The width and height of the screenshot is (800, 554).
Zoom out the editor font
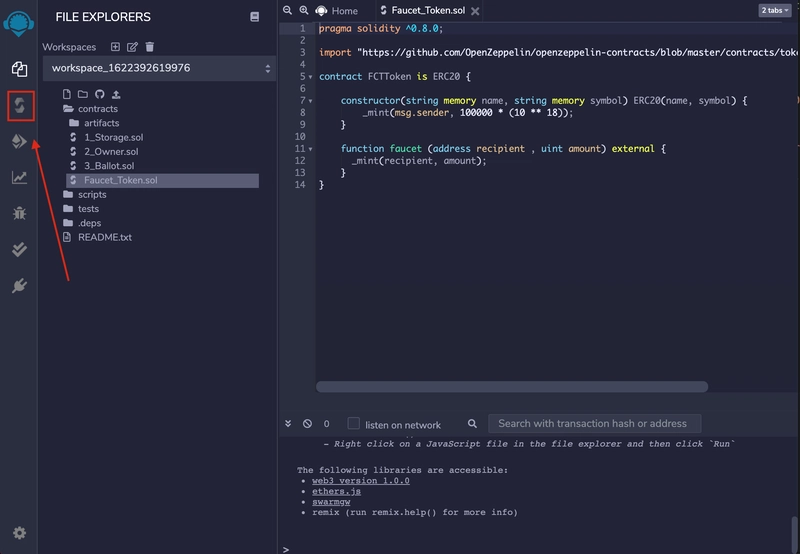pyautogui.click(x=288, y=10)
